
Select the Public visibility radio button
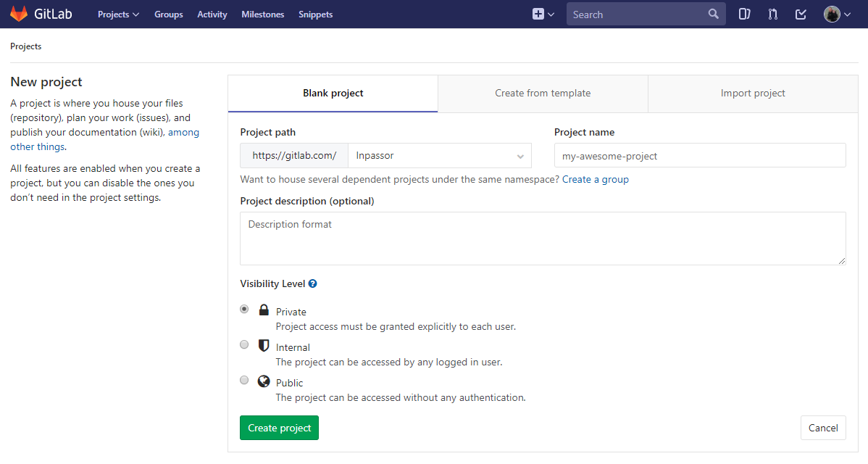(244, 380)
